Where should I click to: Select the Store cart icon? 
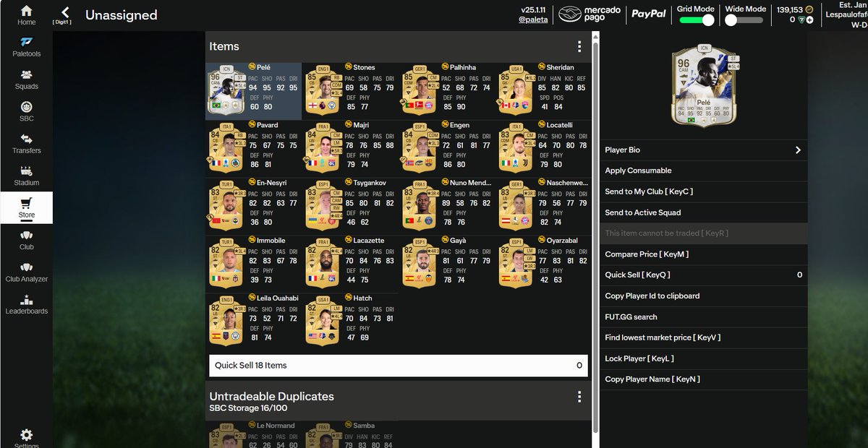coord(26,207)
